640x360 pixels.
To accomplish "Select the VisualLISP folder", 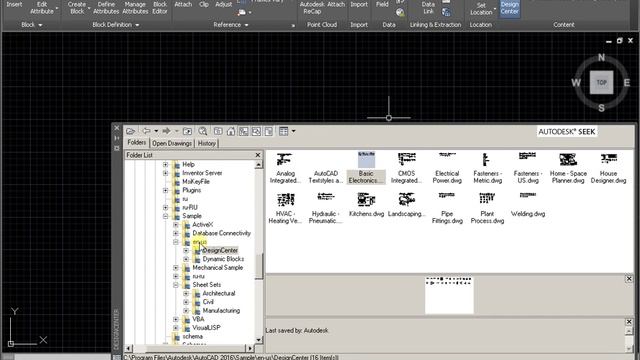I will point(206,328).
